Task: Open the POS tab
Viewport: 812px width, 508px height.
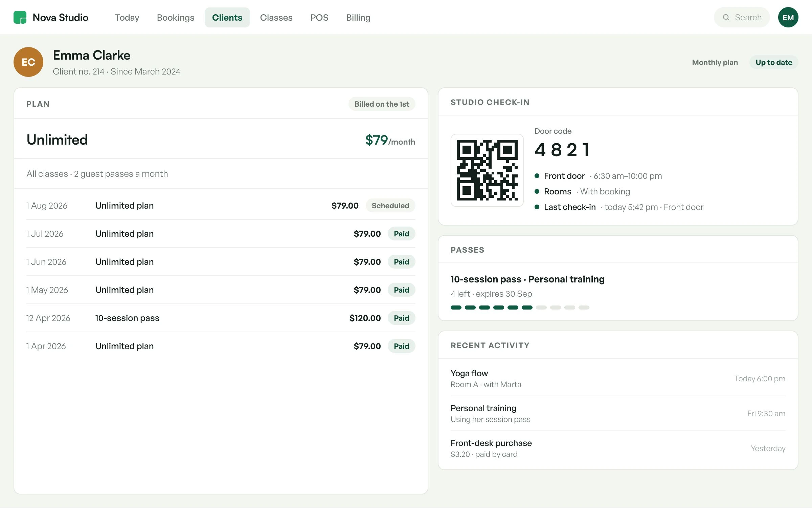Action: [319, 17]
